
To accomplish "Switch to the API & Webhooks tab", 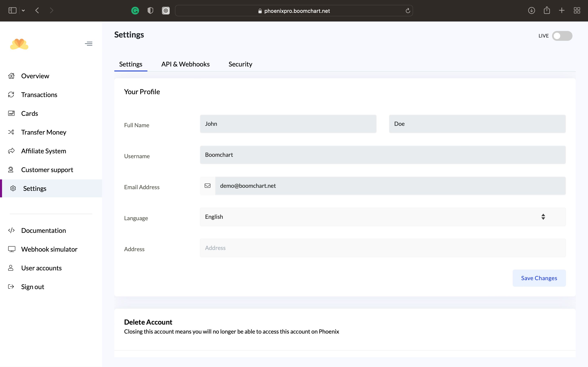I will [x=185, y=64].
